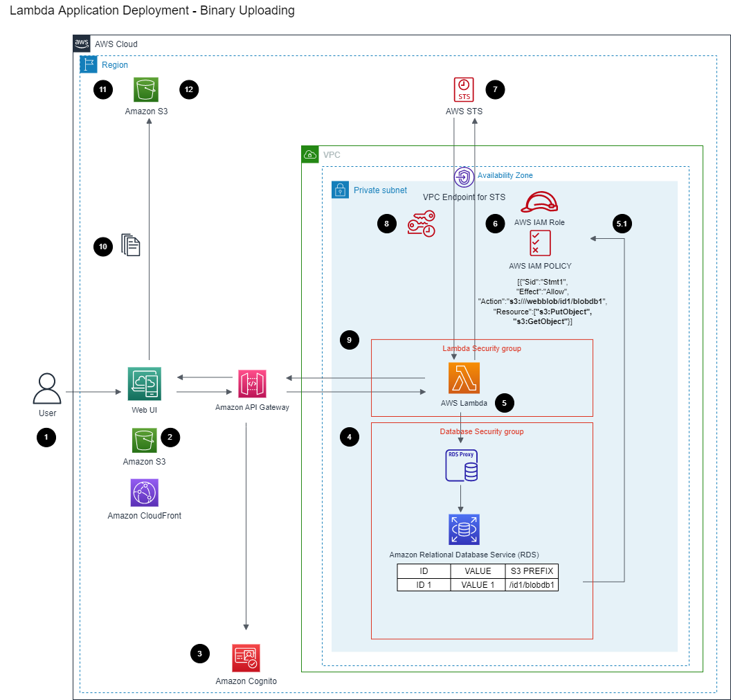Click the 'User' label under the person
Image resolution: width=731 pixels, height=700 pixels.
click(x=47, y=413)
